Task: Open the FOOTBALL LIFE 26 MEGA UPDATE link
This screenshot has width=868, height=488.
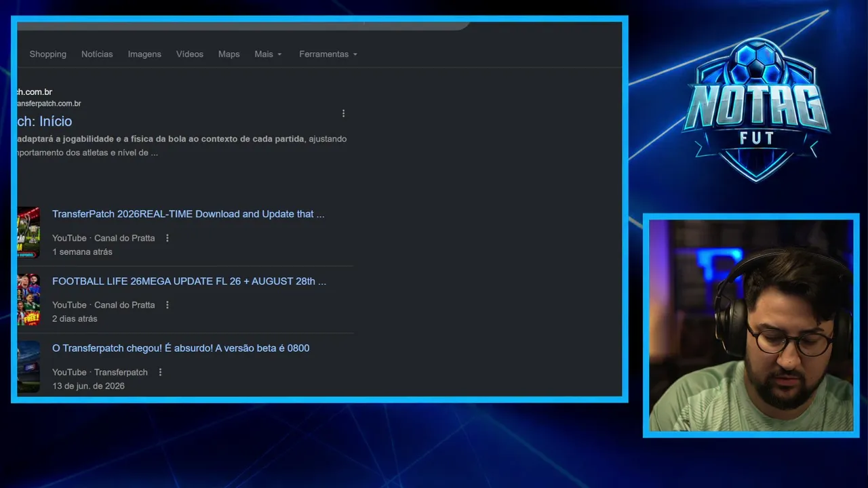Action: click(189, 281)
